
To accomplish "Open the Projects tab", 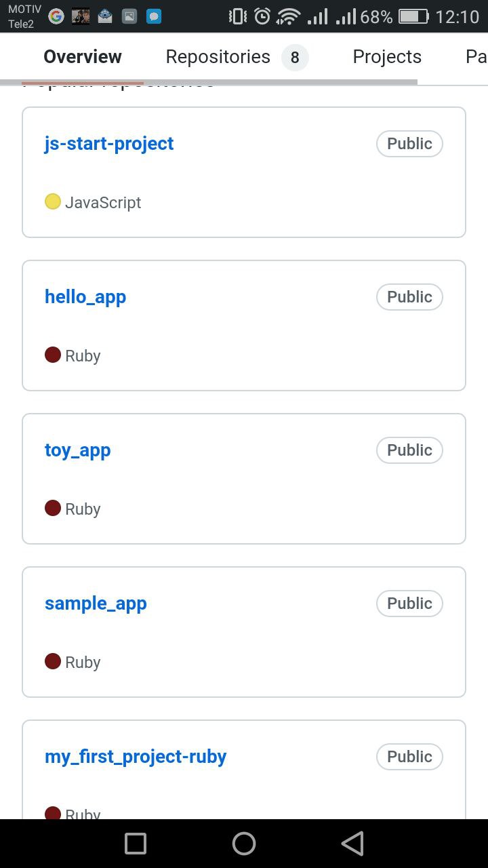I will (387, 57).
